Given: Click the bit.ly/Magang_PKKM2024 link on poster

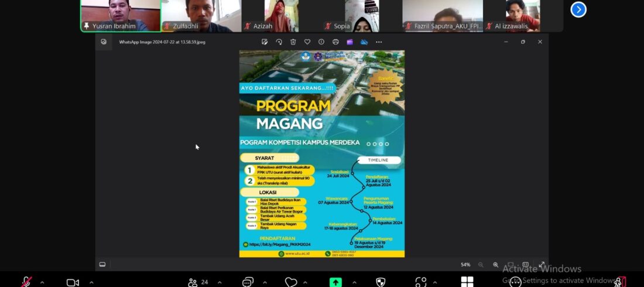Looking at the screenshot, I should (279, 244).
